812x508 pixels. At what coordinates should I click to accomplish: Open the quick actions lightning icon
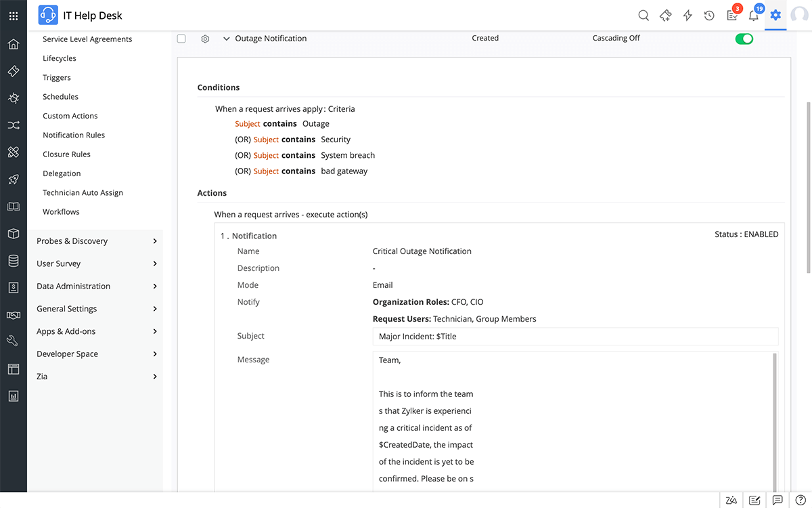(687, 16)
